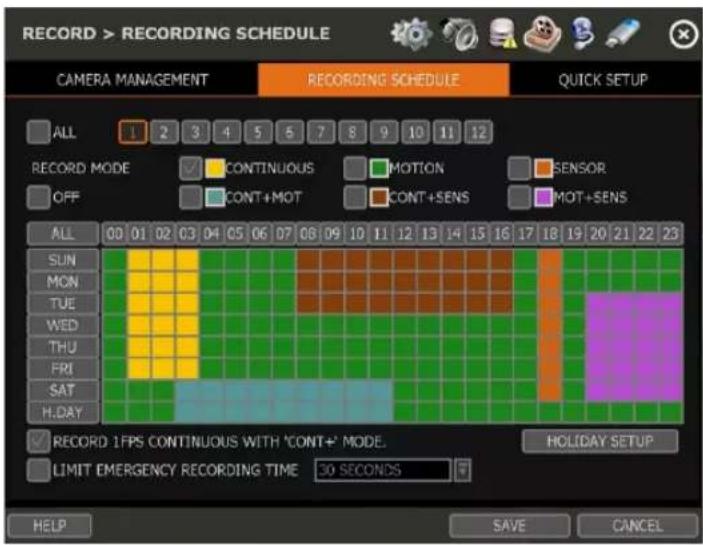Select camera channel 7
This screenshot has width=703, height=545.
pos(321,132)
